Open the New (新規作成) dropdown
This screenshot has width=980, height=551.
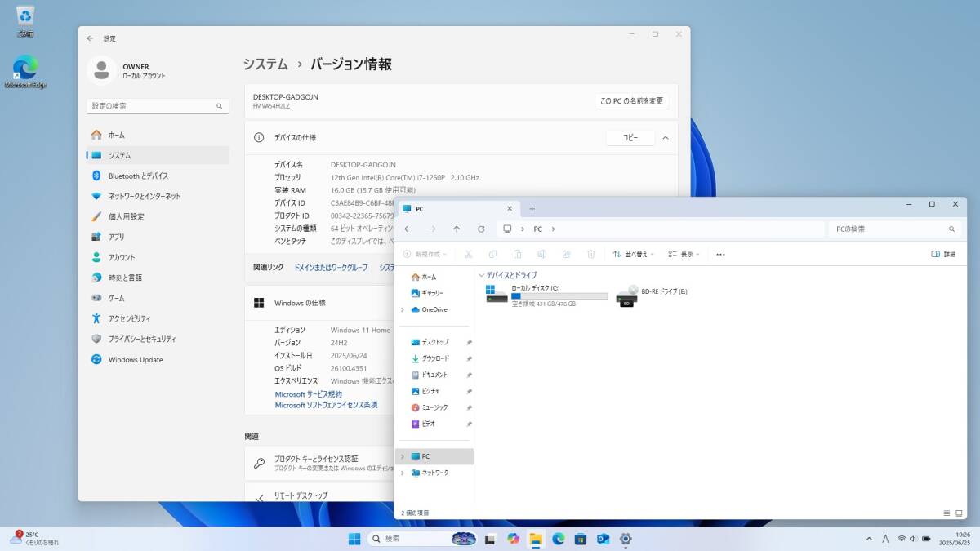pyautogui.click(x=425, y=254)
